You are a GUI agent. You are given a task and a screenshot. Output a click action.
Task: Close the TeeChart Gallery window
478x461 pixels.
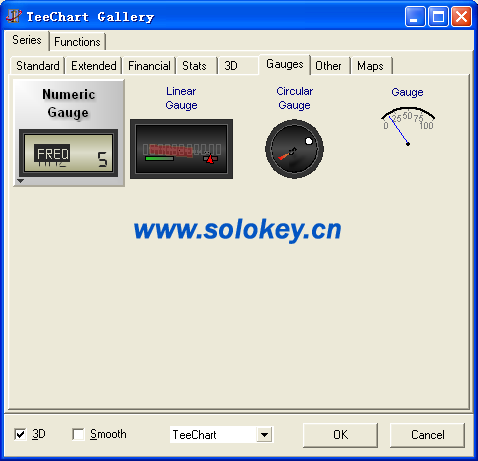coord(461,16)
